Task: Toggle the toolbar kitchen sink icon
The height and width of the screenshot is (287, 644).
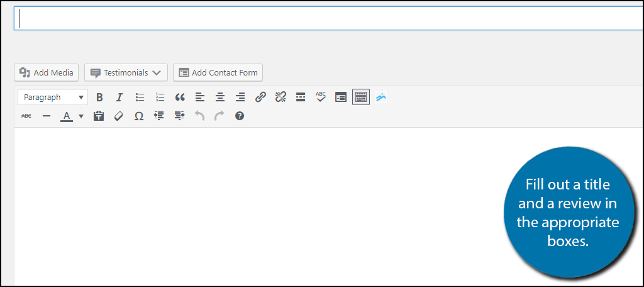Action: pos(361,97)
